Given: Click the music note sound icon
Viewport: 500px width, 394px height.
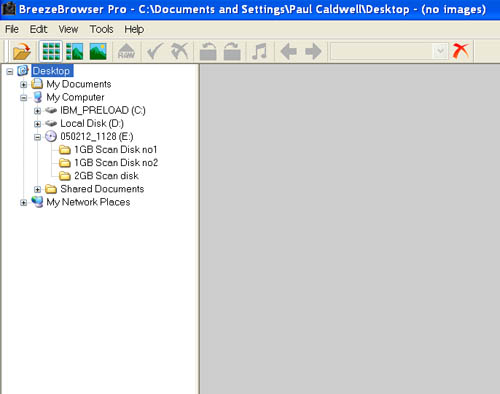Looking at the screenshot, I should pyautogui.click(x=260, y=51).
